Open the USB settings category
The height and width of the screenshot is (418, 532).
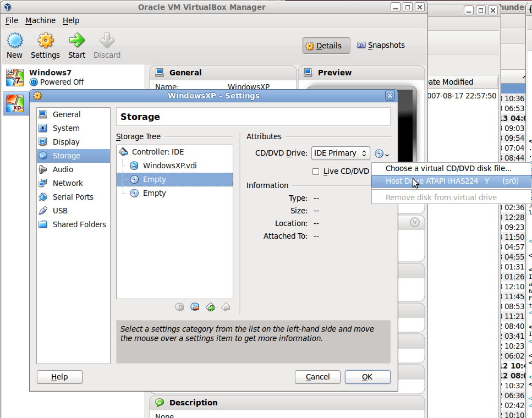[73, 211]
